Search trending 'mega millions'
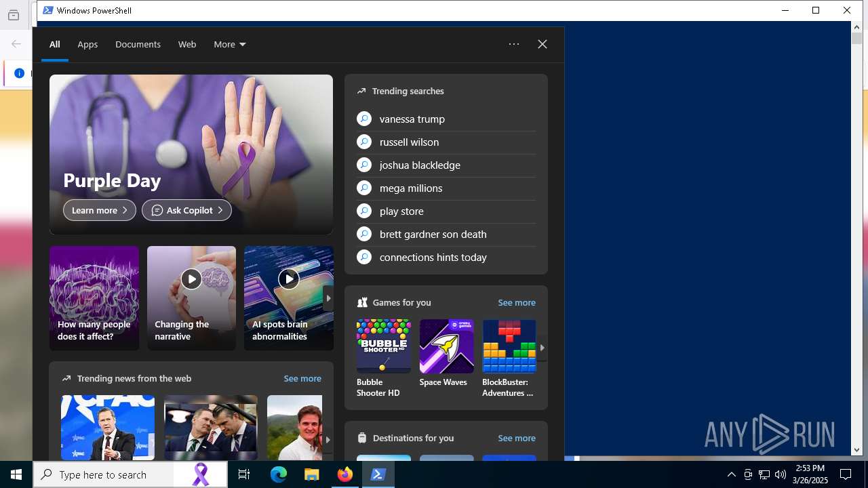 pos(411,188)
